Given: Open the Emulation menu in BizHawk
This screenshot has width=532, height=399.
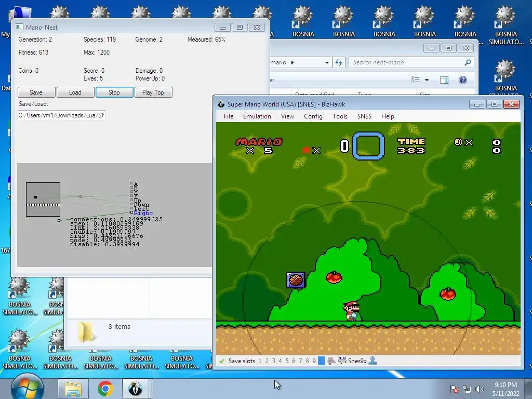Looking at the screenshot, I should tap(257, 116).
